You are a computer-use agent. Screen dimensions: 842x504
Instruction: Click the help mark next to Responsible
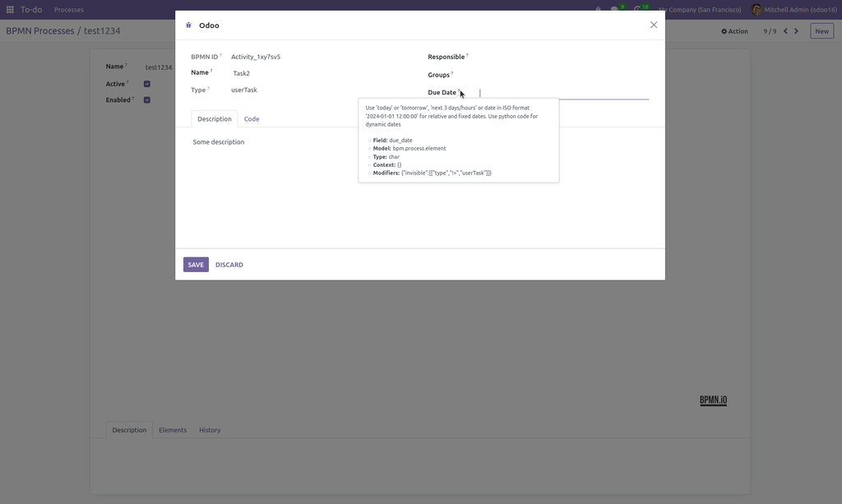coord(467,55)
